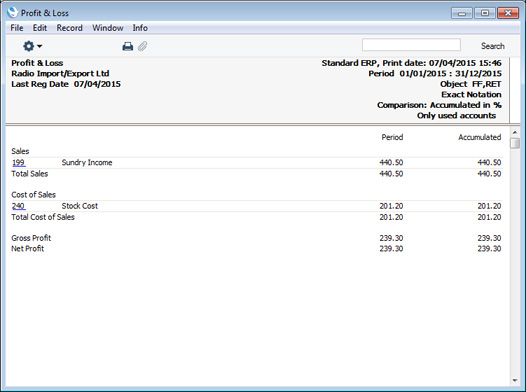Screen dimensions: 526x392
Task: Click the vertical scrollbar thumb
Action: [x=515, y=143]
